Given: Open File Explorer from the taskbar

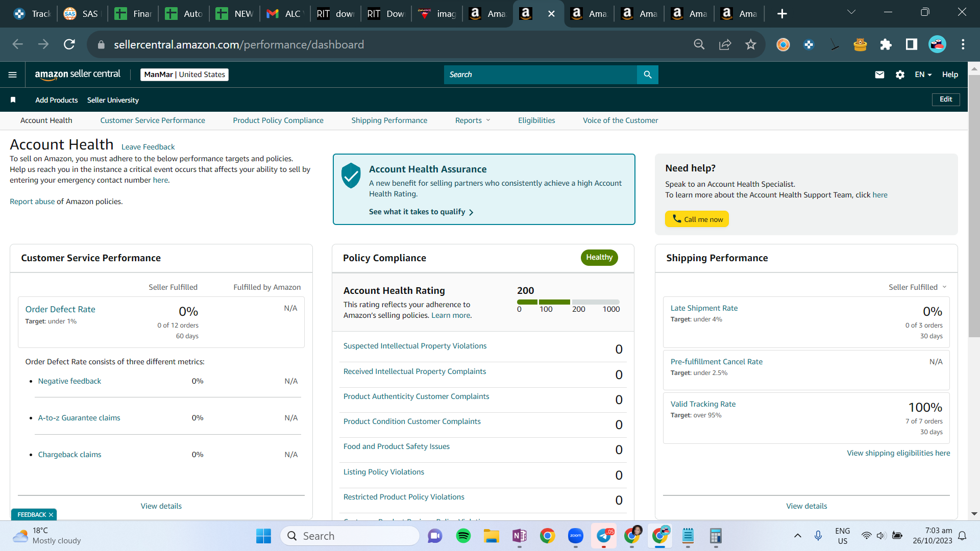Looking at the screenshot, I should pyautogui.click(x=492, y=536).
